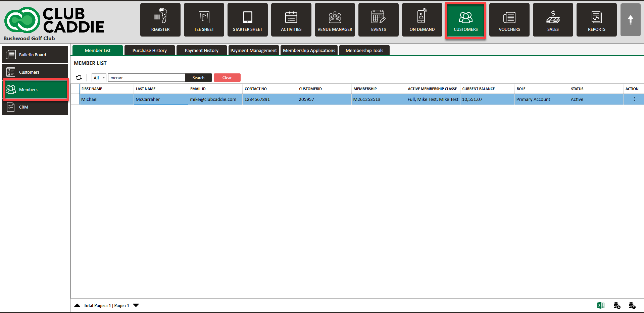The image size is (644, 313).
Task: Click the Membership column header
Action: [x=379, y=89]
